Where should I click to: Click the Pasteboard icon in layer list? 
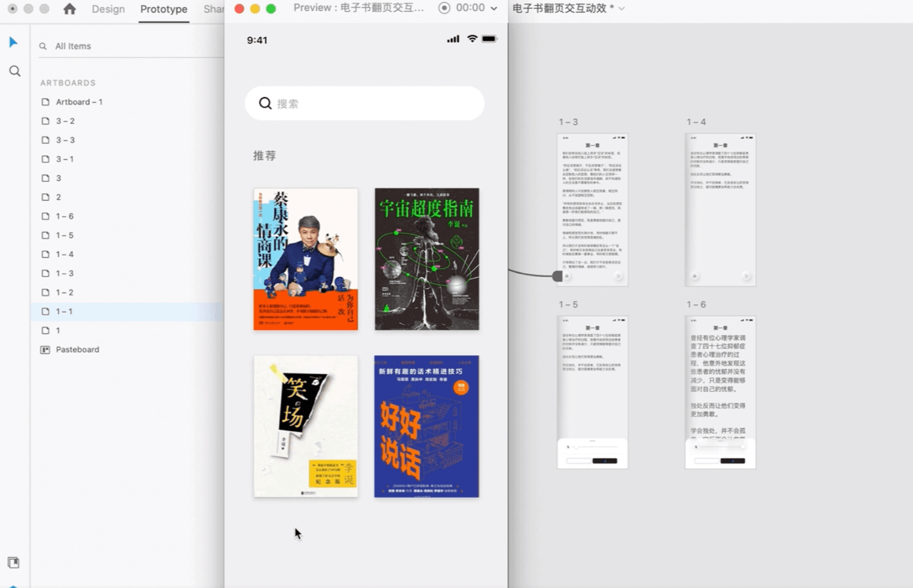[x=46, y=349]
